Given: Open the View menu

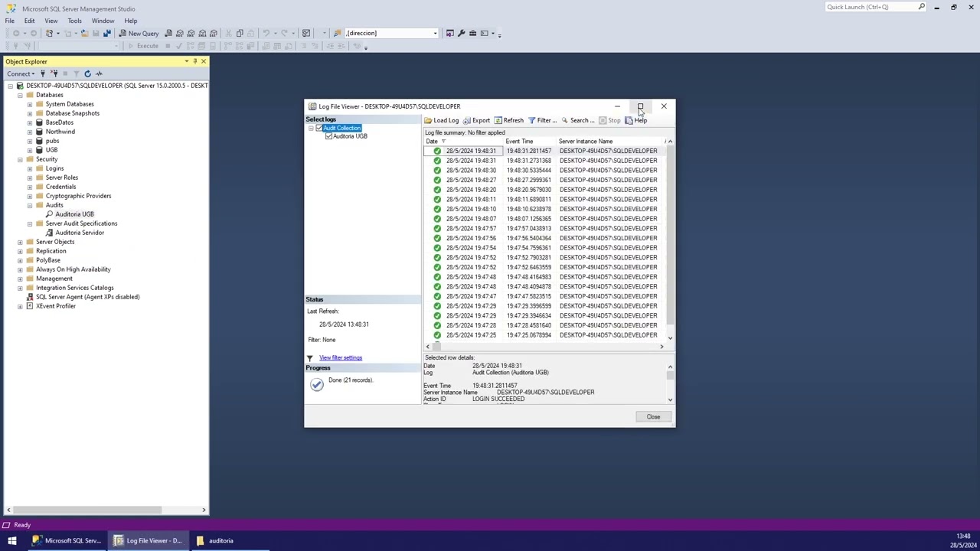Looking at the screenshot, I should click(51, 21).
